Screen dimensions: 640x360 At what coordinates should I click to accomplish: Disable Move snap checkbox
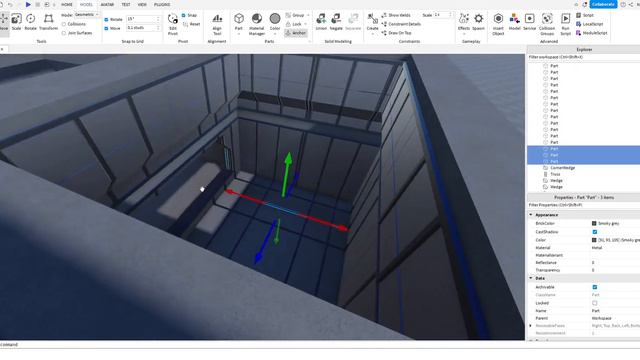[x=107, y=28]
